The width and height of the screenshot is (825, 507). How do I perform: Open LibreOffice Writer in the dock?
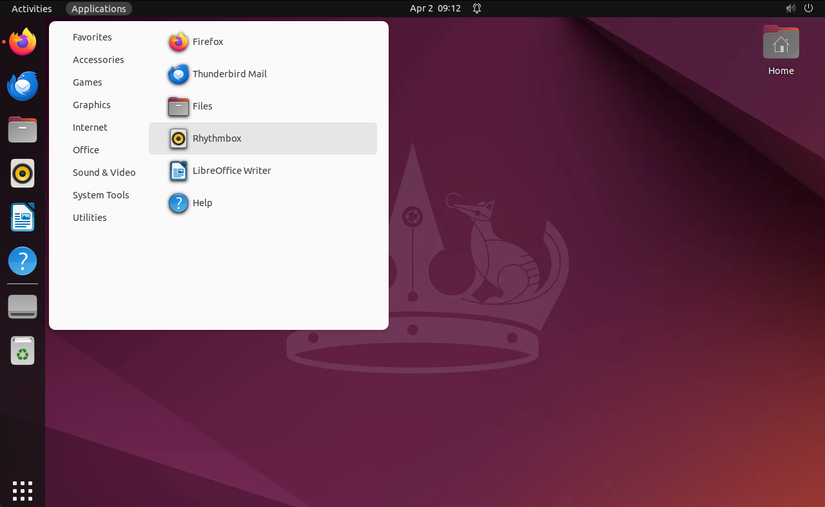coord(23,217)
